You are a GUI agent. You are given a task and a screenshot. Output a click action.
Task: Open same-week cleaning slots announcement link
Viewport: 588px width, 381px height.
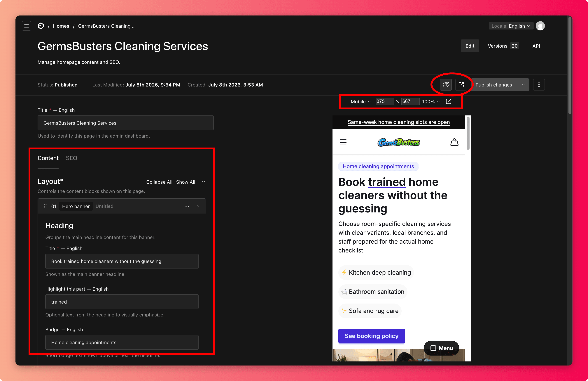[398, 122]
